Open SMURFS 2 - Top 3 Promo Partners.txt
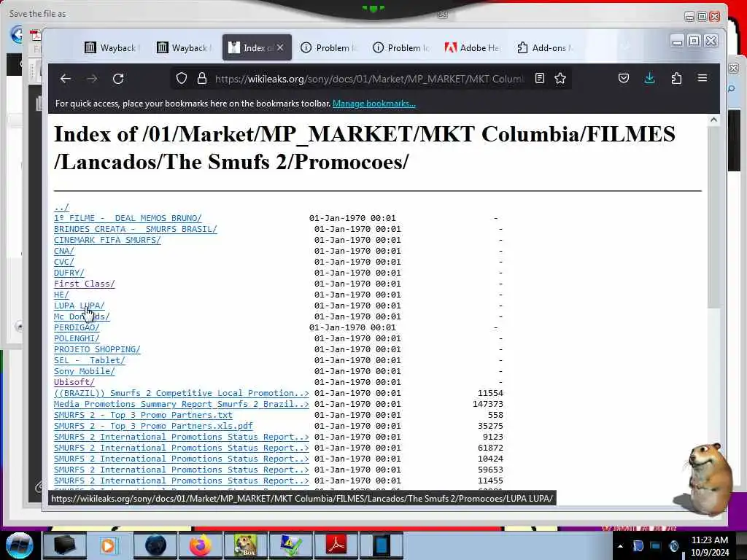 coord(143,415)
